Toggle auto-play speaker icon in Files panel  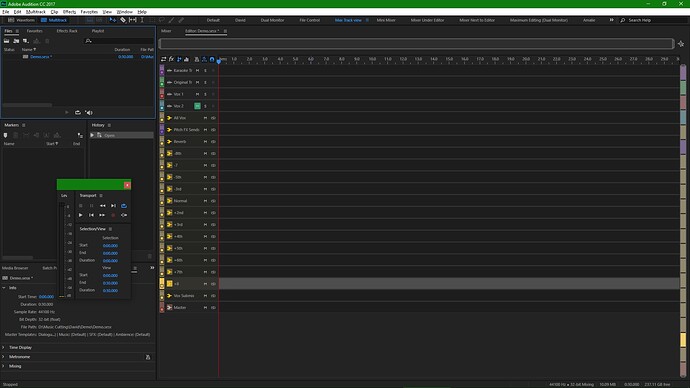[x=89, y=113]
